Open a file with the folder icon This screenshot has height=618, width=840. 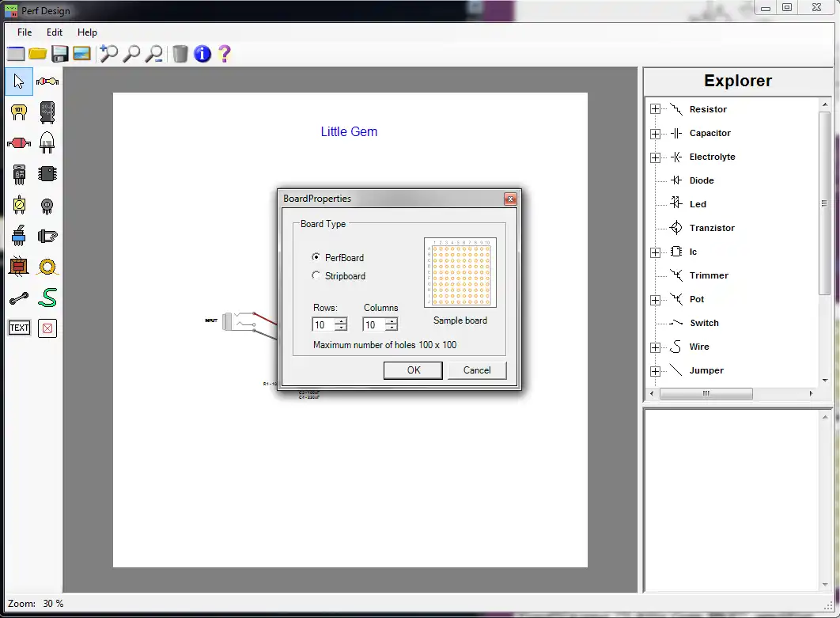click(37, 54)
